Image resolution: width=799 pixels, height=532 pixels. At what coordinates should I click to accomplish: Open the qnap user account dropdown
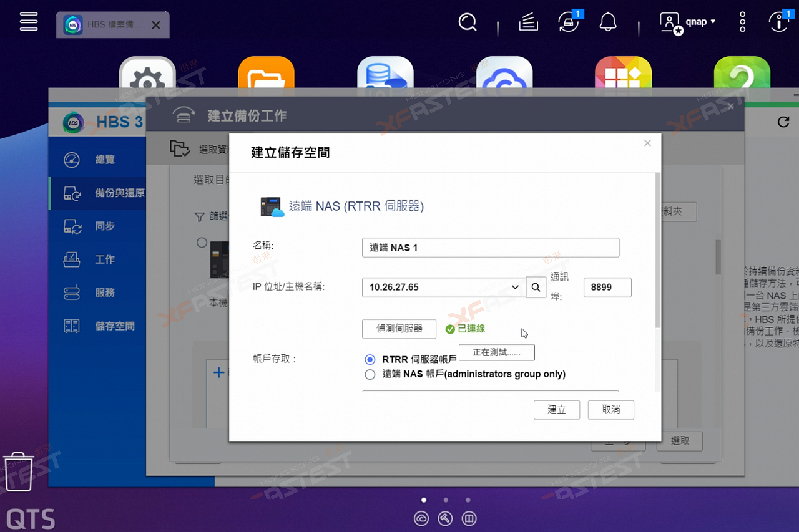[x=688, y=22]
